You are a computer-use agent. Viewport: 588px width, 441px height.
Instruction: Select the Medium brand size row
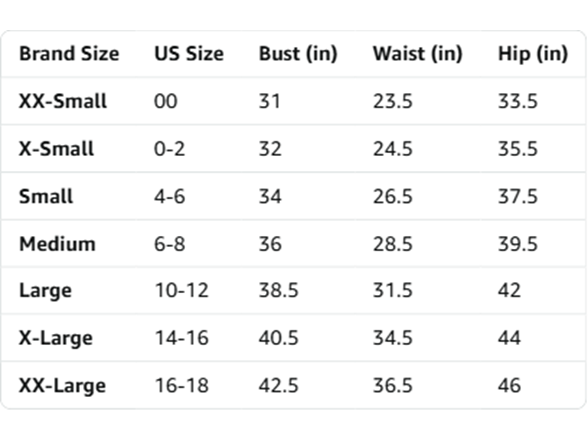[294, 244]
